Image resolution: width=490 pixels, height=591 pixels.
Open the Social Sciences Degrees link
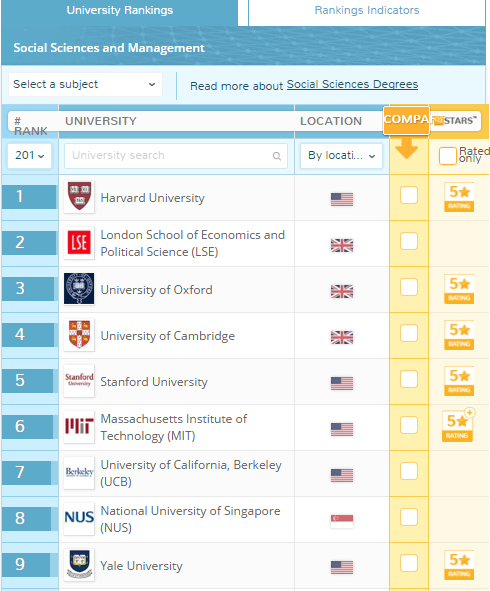pyautogui.click(x=352, y=84)
